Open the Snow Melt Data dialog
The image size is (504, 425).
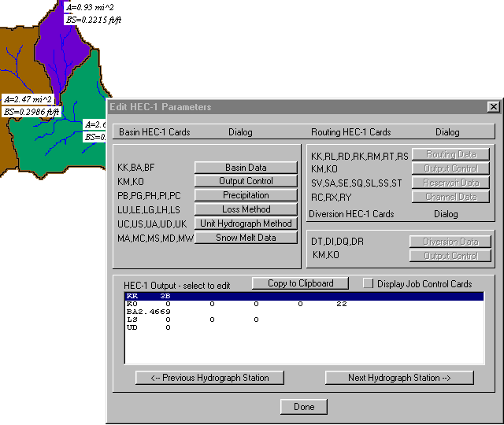click(x=245, y=238)
